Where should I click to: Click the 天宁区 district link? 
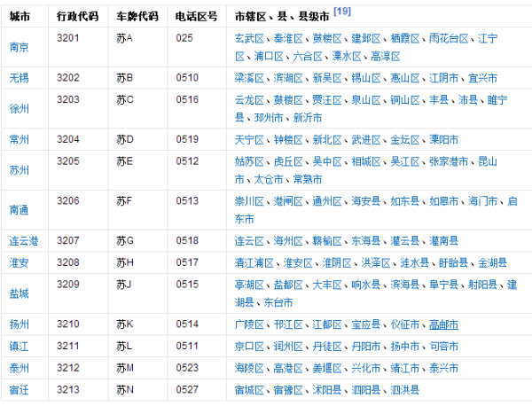[249, 140]
